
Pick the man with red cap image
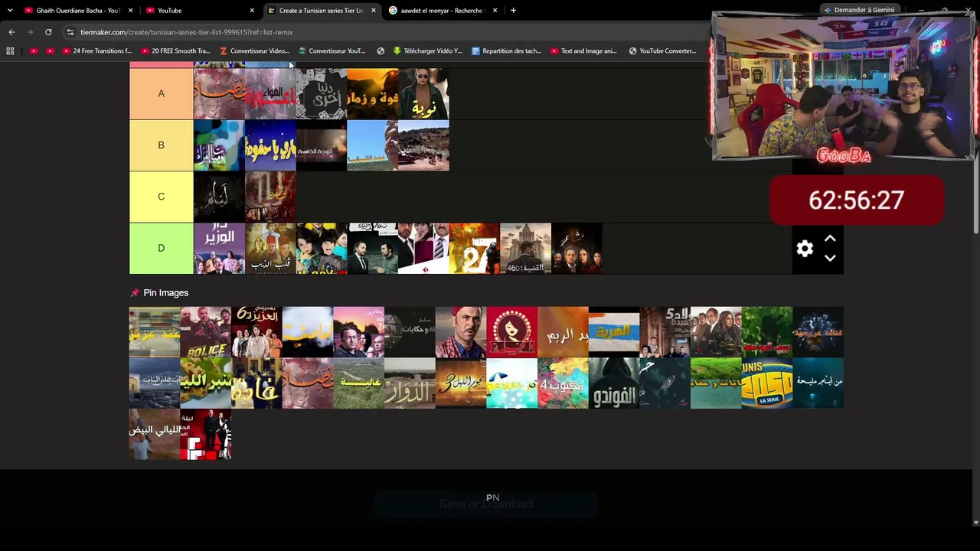click(460, 332)
